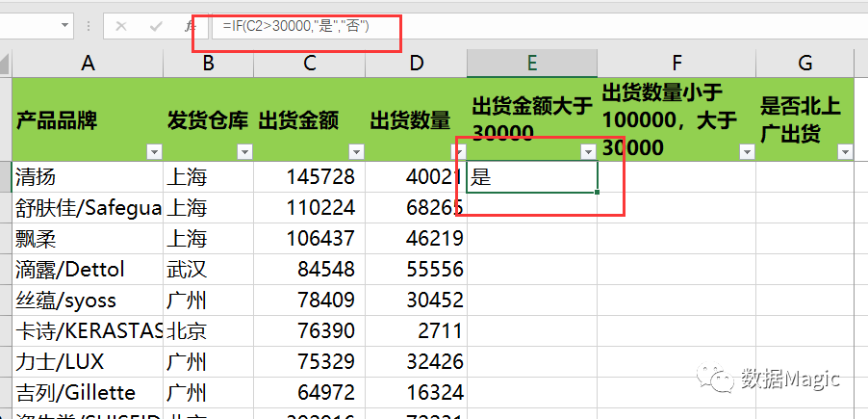Open the insert function fx button
The width and height of the screenshot is (868, 419).
pos(190,26)
